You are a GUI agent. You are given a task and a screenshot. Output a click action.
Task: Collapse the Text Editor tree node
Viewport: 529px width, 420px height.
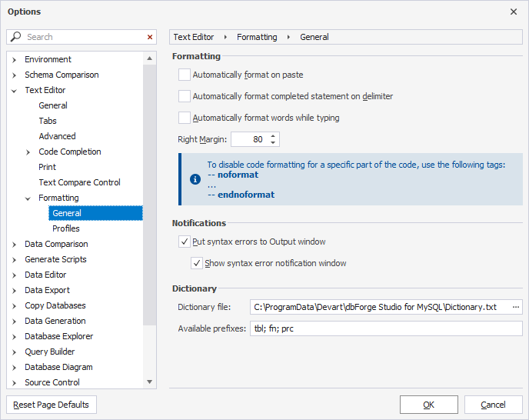coord(15,91)
